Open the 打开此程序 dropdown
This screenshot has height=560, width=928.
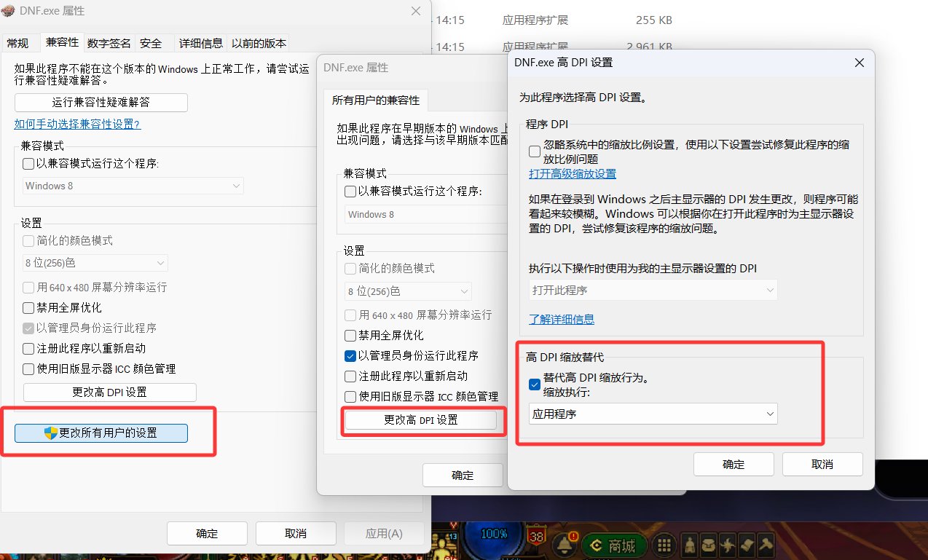pyautogui.click(x=653, y=291)
